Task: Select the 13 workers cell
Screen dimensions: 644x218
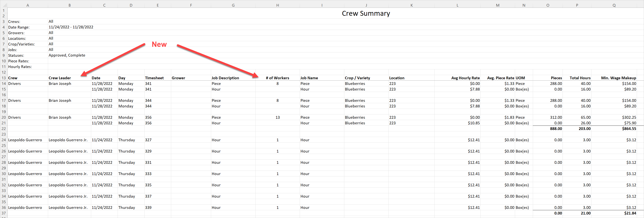Action: pyautogui.click(x=278, y=117)
